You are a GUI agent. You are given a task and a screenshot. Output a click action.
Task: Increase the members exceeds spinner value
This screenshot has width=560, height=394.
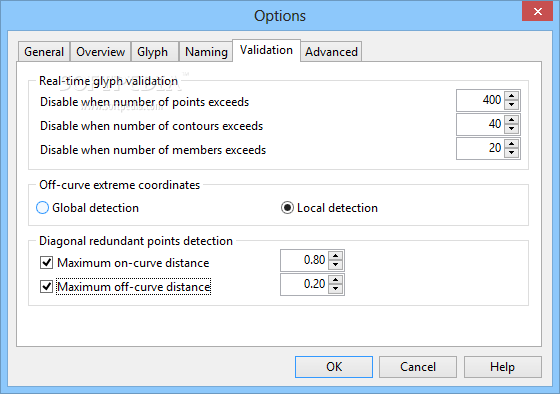(511, 144)
